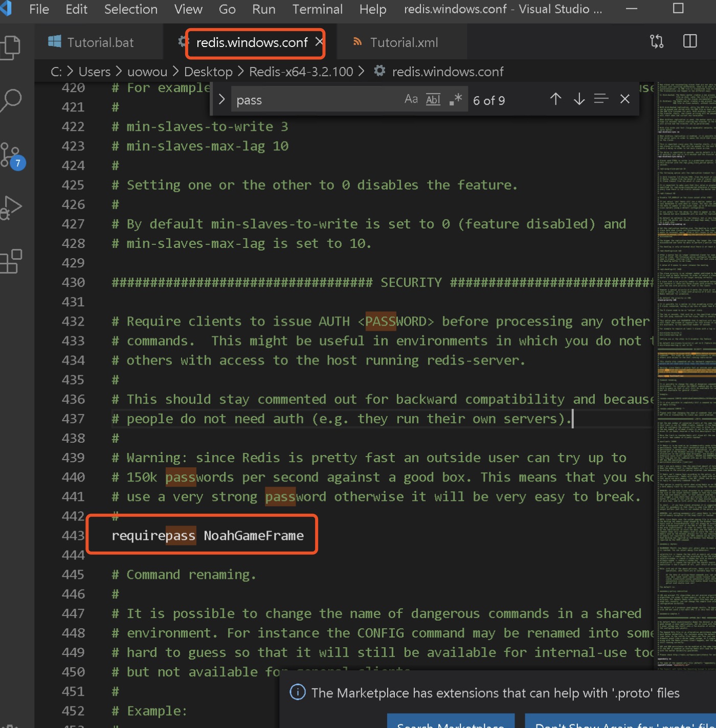Click the info icon in Marketplace notification
716x728 pixels.
(x=298, y=692)
